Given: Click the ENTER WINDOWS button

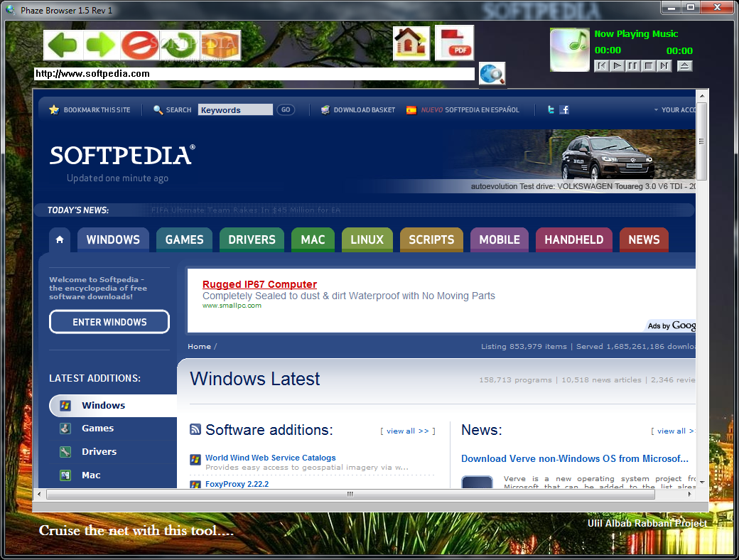Looking at the screenshot, I should (109, 322).
